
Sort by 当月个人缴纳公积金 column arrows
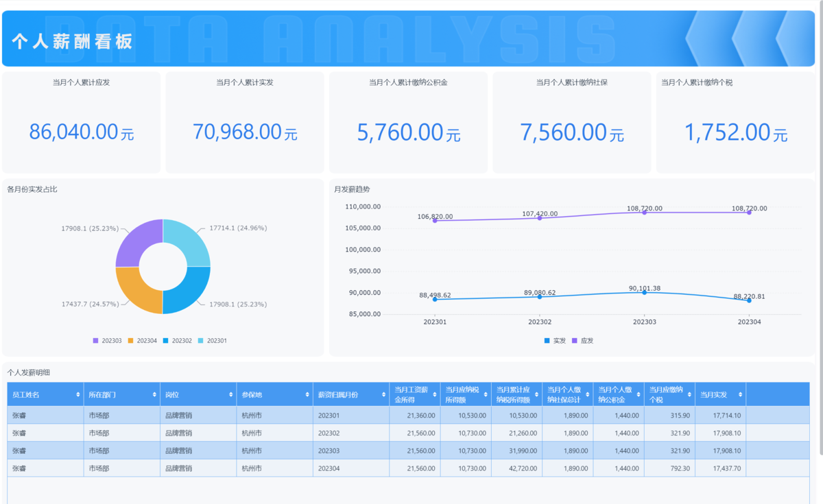click(639, 395)
